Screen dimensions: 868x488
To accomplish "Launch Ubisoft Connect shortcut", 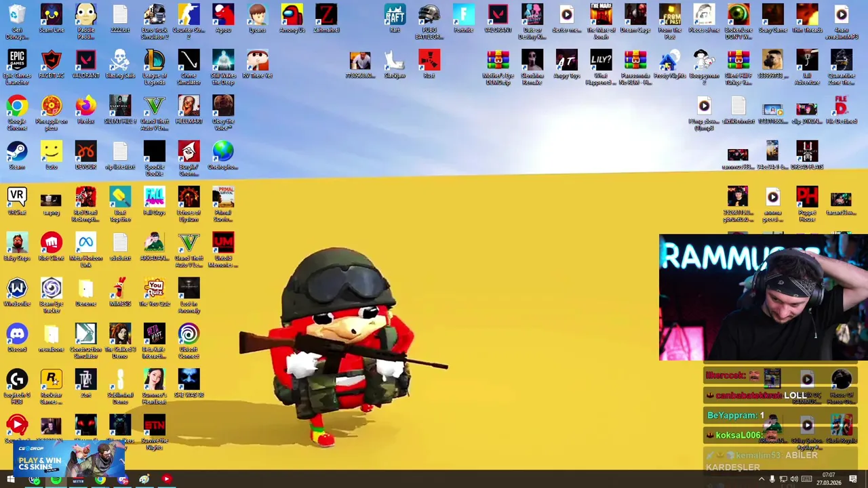I will point(189,340).
